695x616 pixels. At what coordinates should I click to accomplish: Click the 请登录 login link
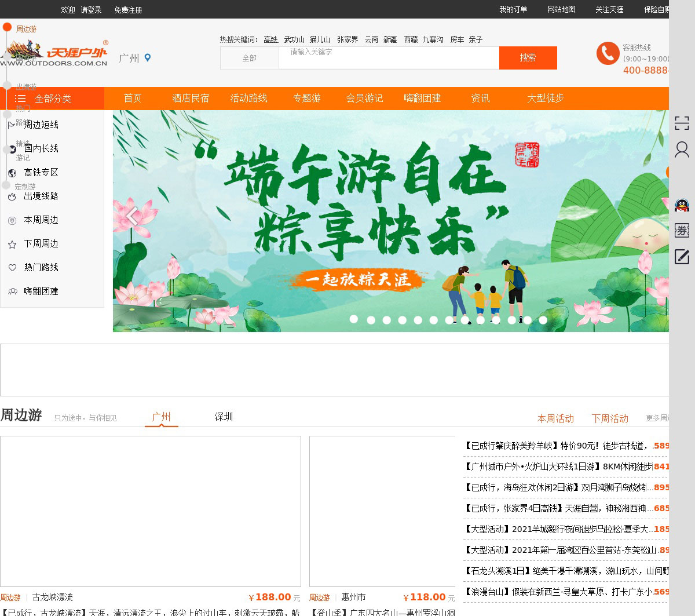point(91,10)
